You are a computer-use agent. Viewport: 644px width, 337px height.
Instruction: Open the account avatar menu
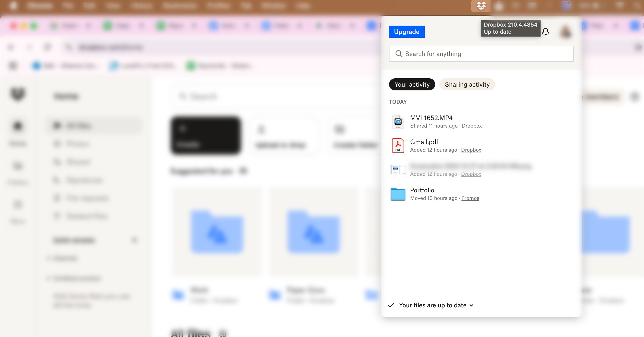(566, 32)
